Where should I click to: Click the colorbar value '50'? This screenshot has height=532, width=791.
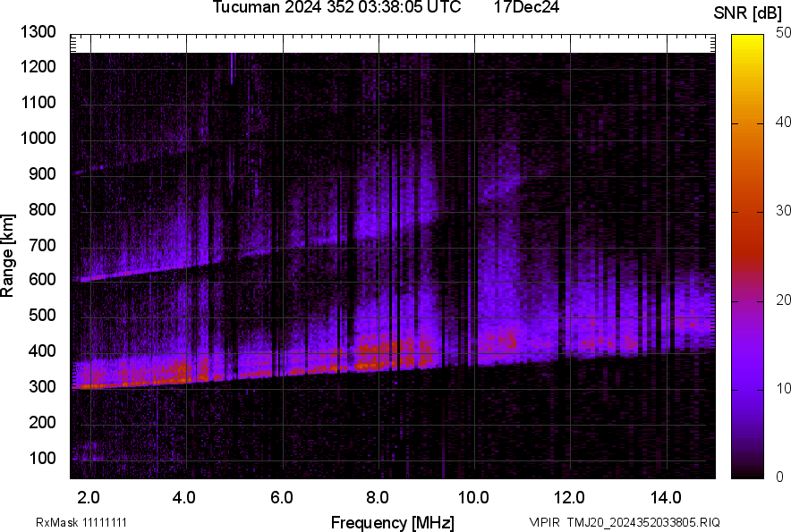(x=783, y=33)
